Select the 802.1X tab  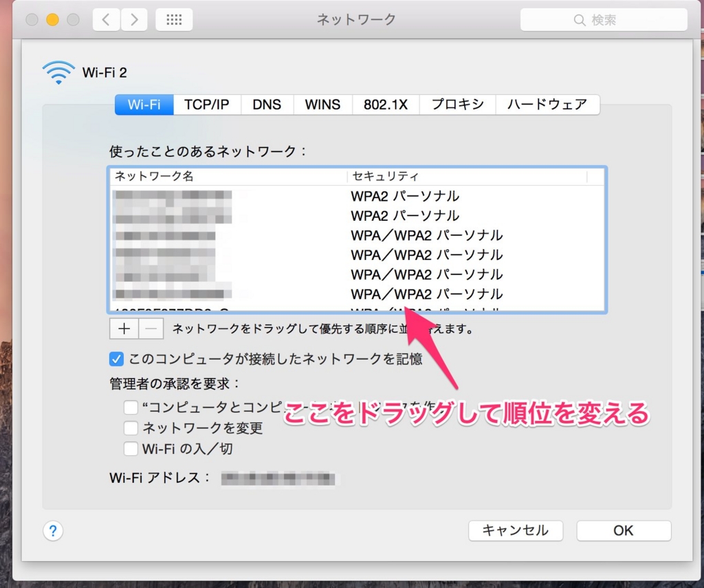386,105
